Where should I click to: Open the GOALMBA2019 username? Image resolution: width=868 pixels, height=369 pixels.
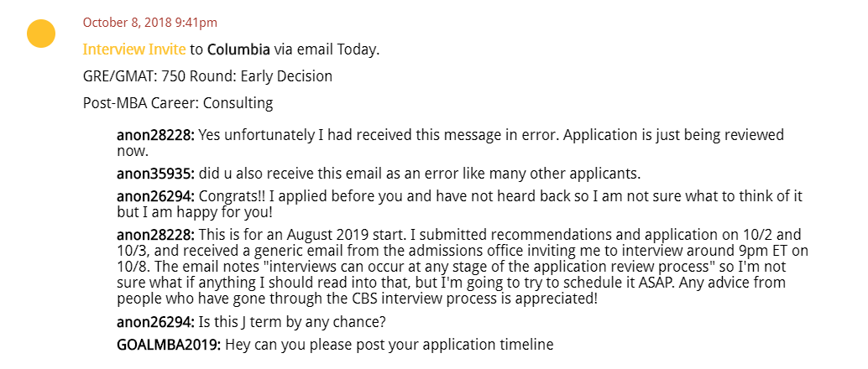(x=169, y=345)
